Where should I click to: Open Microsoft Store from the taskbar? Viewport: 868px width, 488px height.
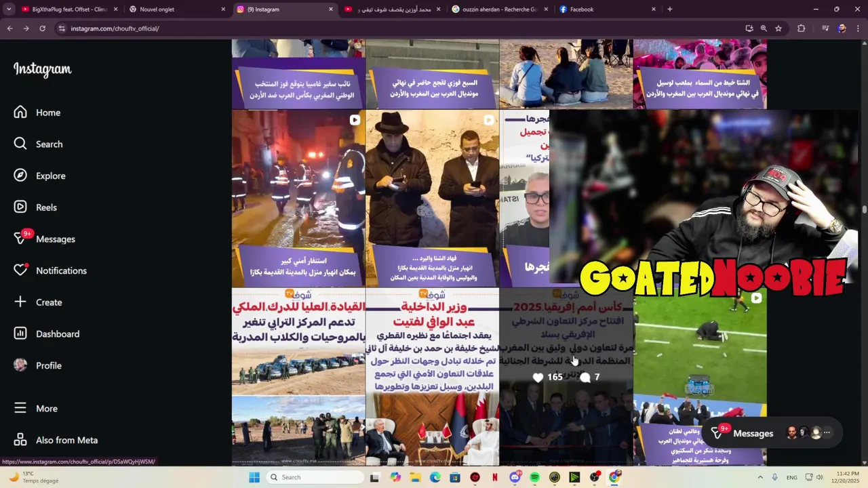pyautogui.click(x=455, y=477)
